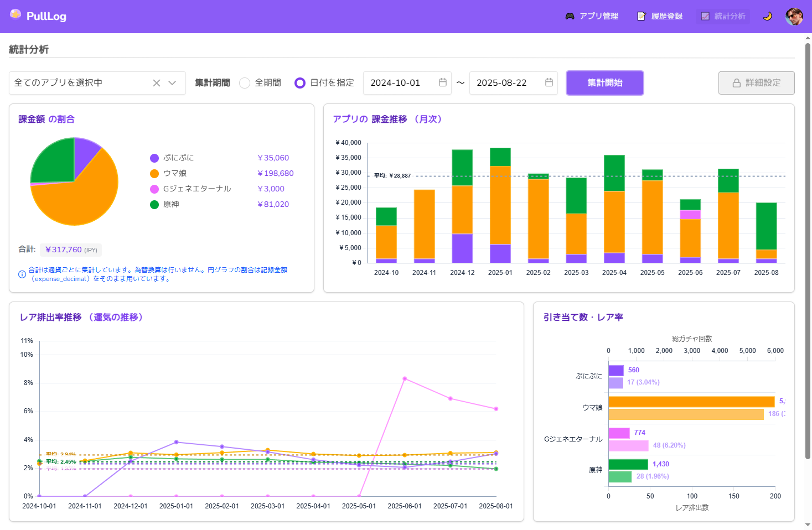This screenshot has height=530, width=812.
Task: Open the 統計分析 navigation item
Action: [x=723, y=16]
